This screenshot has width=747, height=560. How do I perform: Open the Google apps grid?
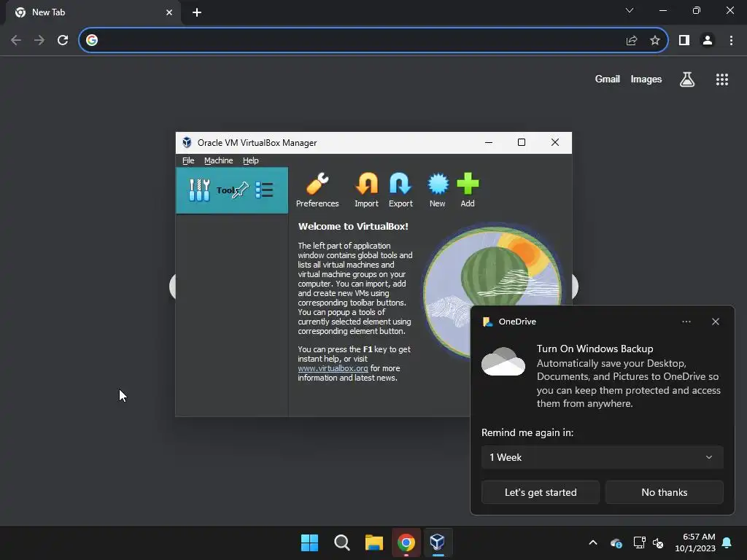tap(721, 79)
